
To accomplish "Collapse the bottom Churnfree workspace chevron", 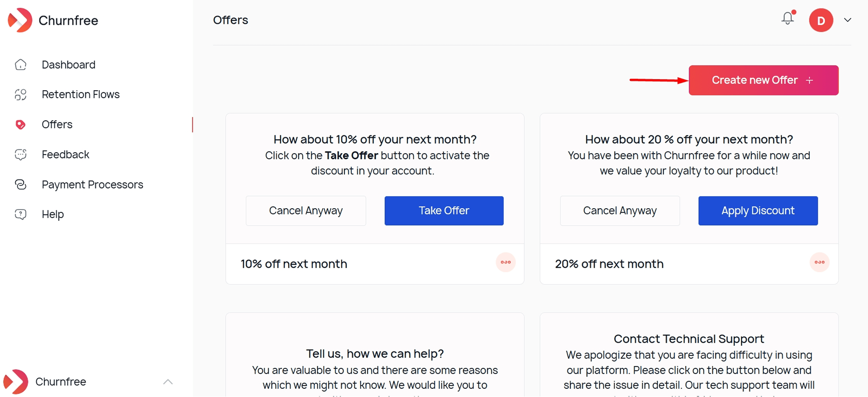I will (168, 382).
